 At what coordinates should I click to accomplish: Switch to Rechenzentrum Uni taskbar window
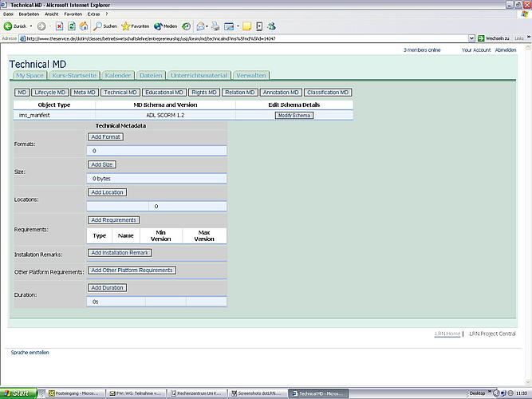tap(198, 393)
